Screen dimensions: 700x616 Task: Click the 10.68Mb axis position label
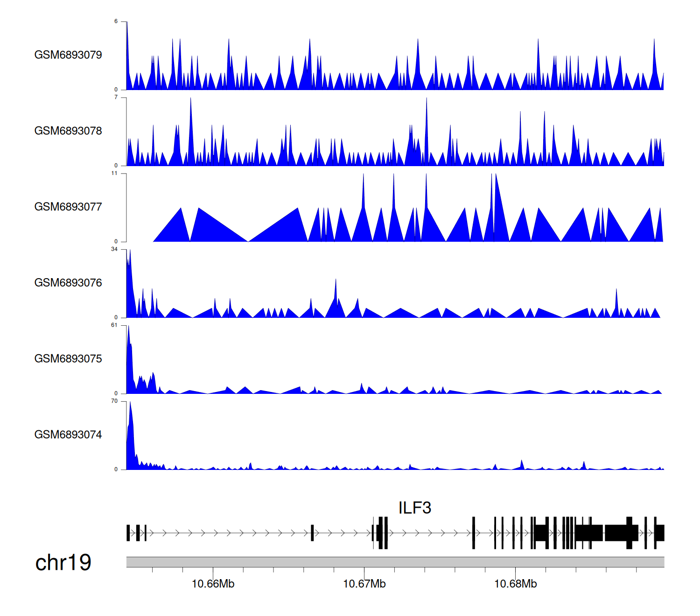point(515,584)
